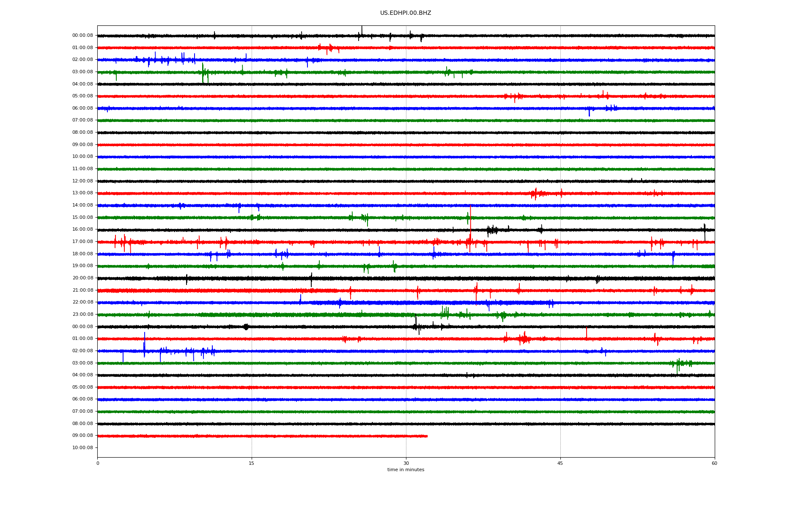Click the 09:00:08 label beside the half-length red trace

point(82,436)
